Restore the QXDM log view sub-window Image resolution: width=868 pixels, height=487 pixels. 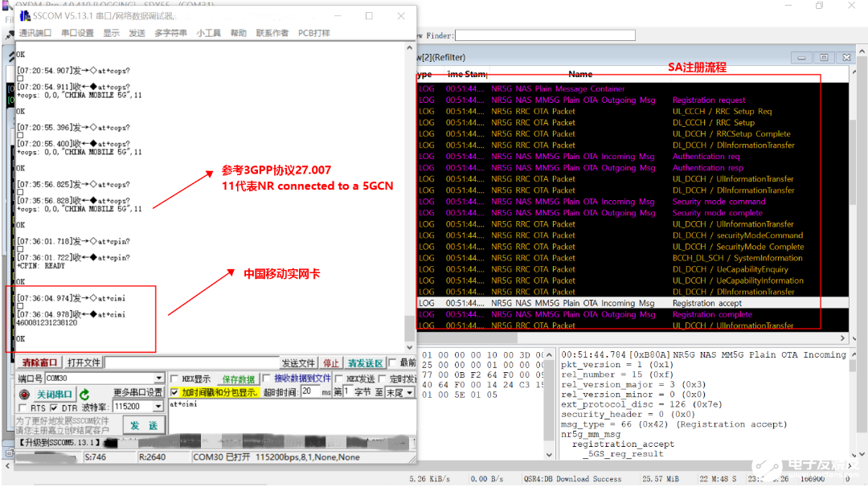824,58
